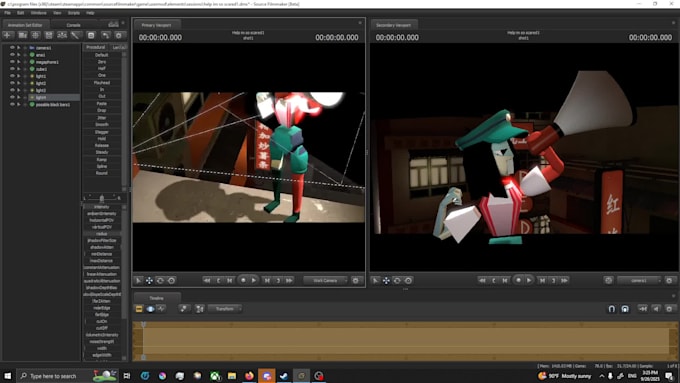Apply the Playhead procedural preset
Screen dimensions: 680x383
[x=102, y=82]
